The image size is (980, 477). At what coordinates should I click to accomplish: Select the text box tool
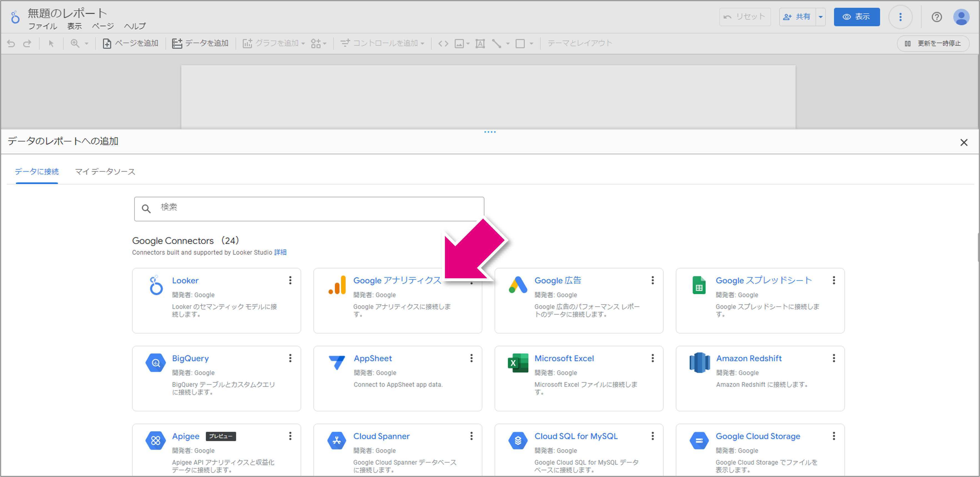click(480, 43)
